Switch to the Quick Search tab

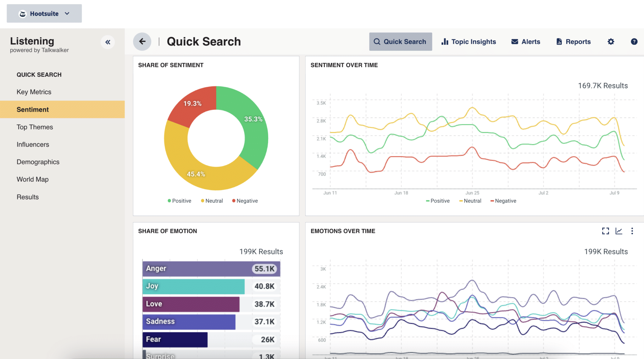click(x=401, y=41)
